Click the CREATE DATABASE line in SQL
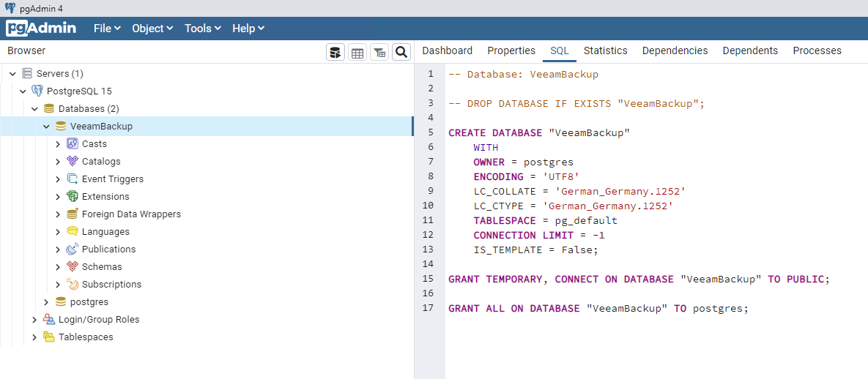 click(x=540, y=132)
